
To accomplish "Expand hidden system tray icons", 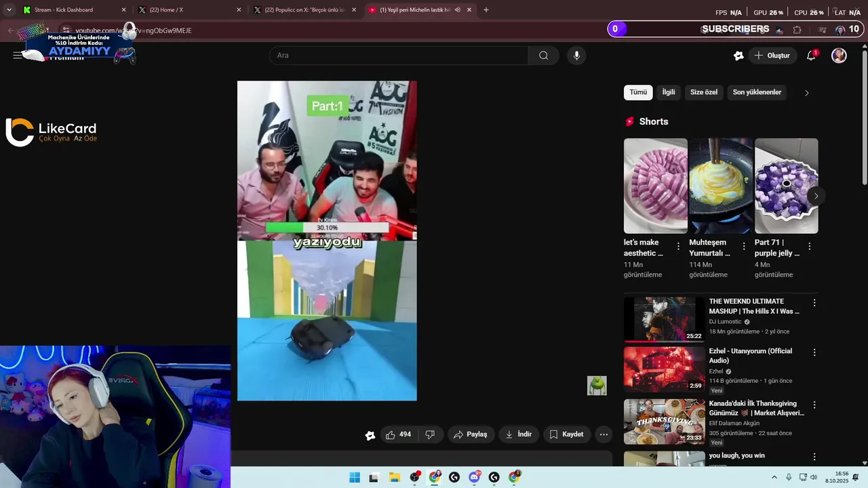I will 774,477.
